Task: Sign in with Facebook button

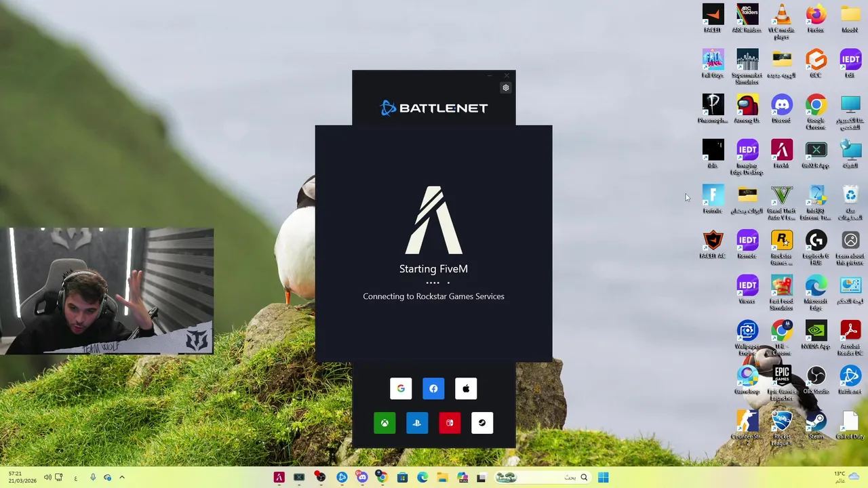Action: coord(433,388)
